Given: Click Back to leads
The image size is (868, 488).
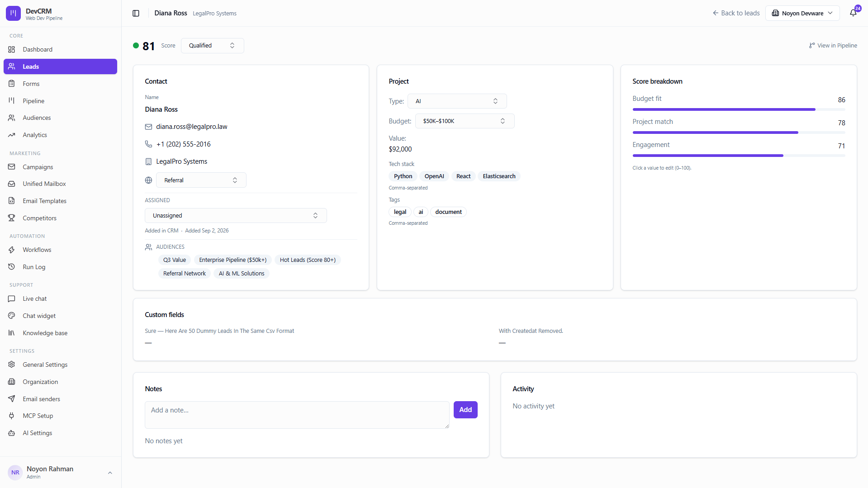Looking at the screenshot, I should click(736, 13).
